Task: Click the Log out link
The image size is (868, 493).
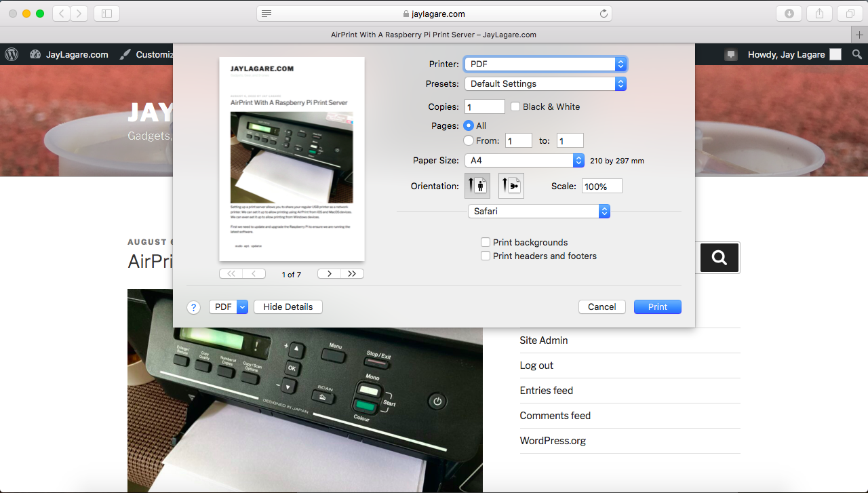Action: (x=536, y=366)
